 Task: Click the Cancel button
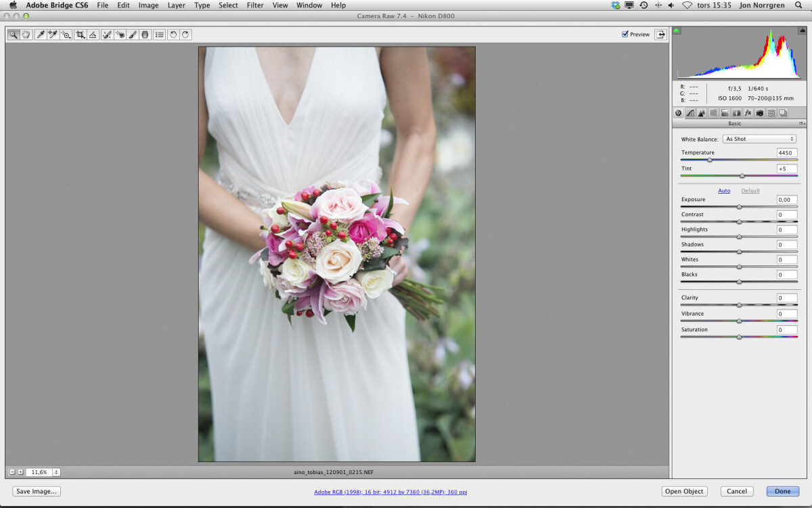[737, 491]
